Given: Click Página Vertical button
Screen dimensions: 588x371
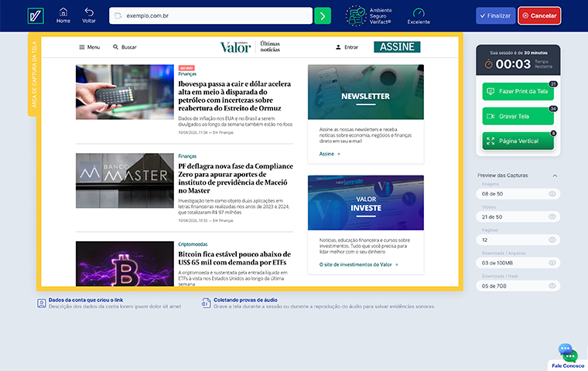Looking at the screenshot, I should (518, 141).
